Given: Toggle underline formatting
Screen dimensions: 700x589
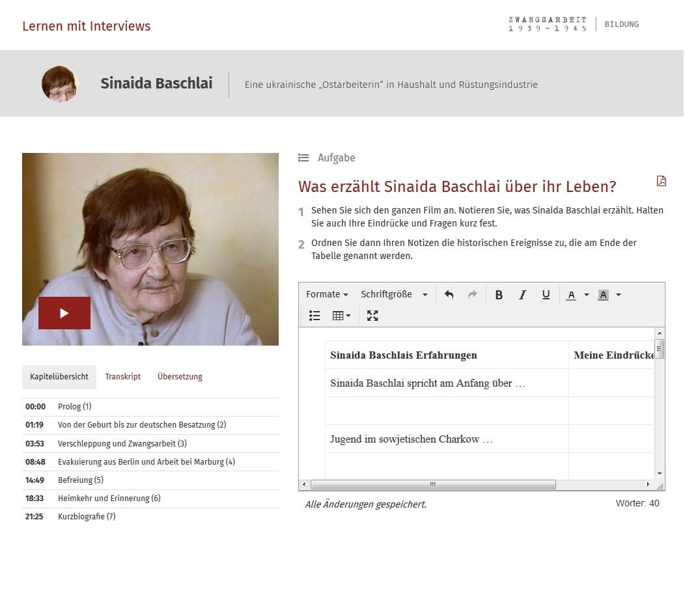Looking at the screenshot, I should pyautogui.click(x=546, y=294).
